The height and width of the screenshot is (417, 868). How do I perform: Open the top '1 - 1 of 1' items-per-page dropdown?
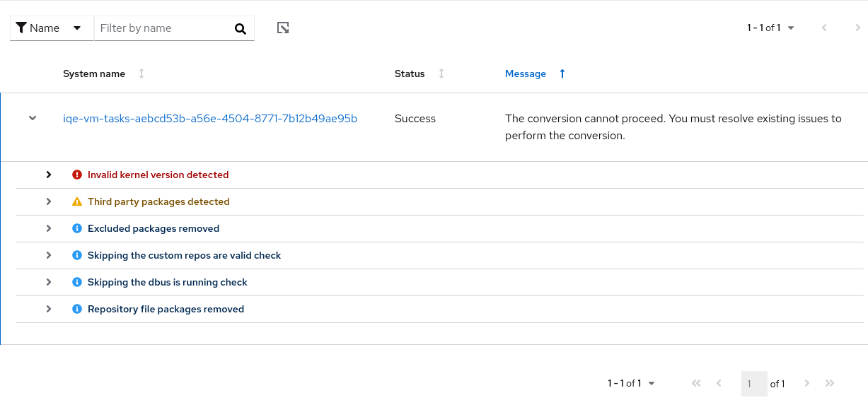point(790,28)
